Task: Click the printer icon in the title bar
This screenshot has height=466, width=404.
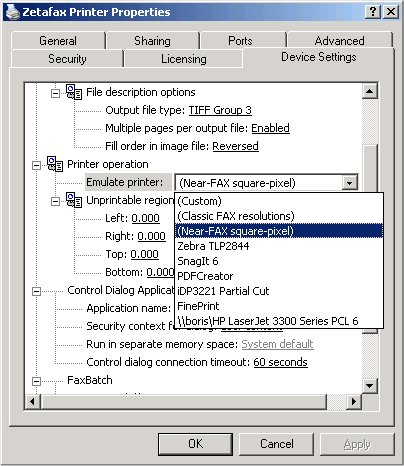Action: tap(13, 12)
